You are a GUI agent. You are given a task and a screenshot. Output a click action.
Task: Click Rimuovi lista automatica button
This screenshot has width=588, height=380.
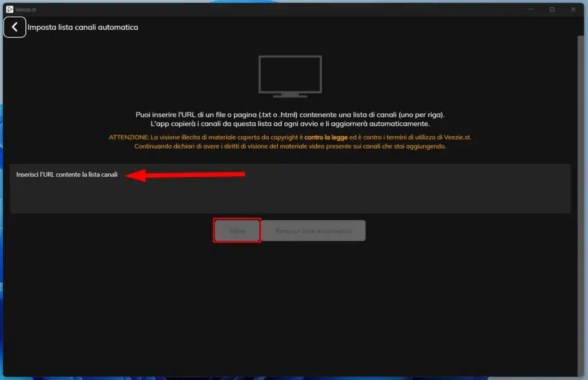coord(313,231)
